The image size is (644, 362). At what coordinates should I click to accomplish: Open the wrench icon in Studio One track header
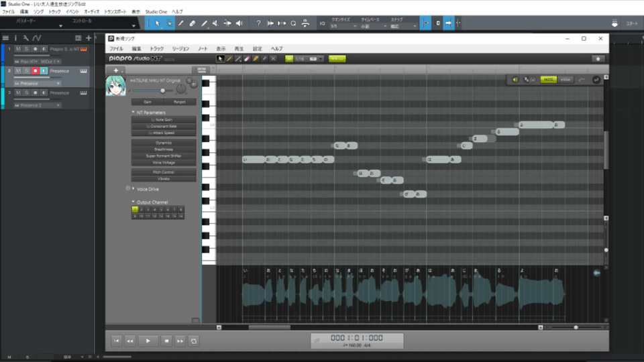pyautogui.click(x=26, y=38)
